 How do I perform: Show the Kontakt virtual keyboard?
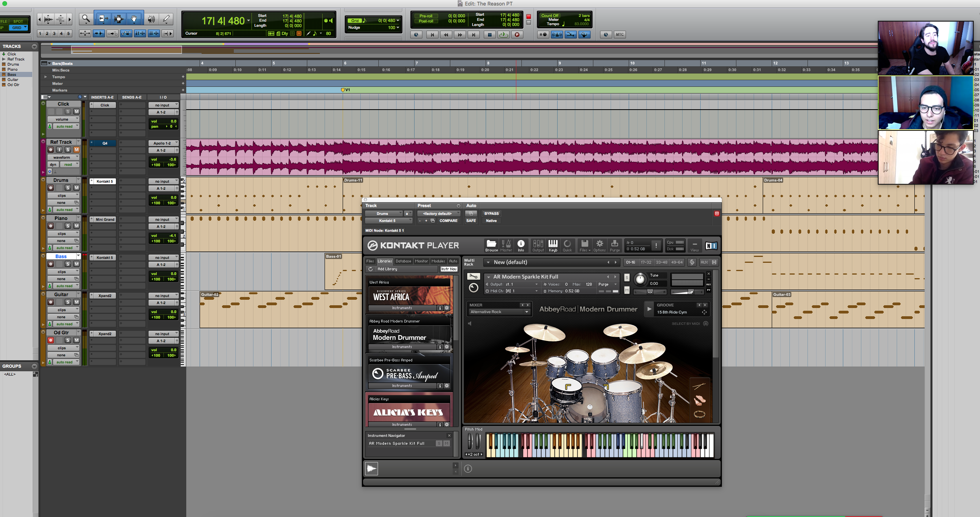pos(553,245)
